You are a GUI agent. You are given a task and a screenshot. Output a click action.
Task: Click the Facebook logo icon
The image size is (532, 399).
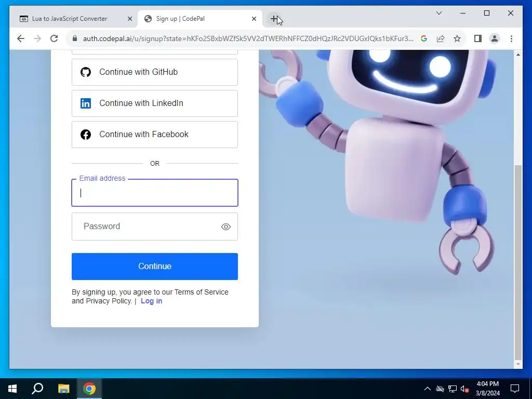coord(86,135)
